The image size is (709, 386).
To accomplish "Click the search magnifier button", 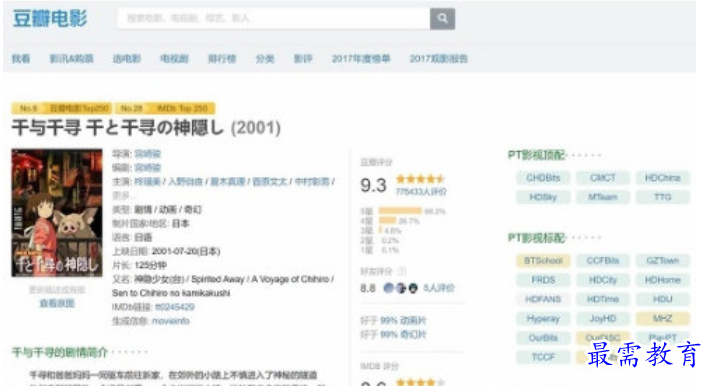I will [442, 19].
